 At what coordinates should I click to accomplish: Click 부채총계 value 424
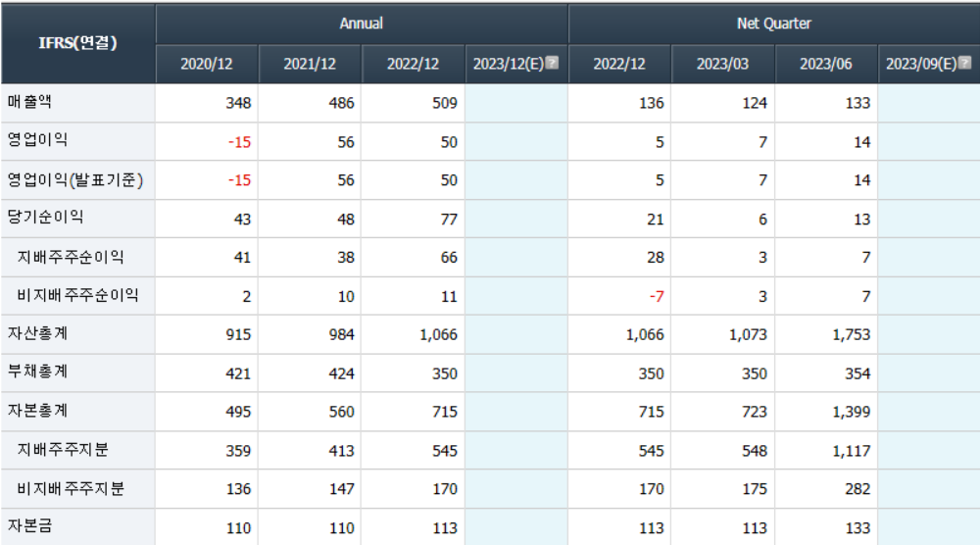click(341, 373)
